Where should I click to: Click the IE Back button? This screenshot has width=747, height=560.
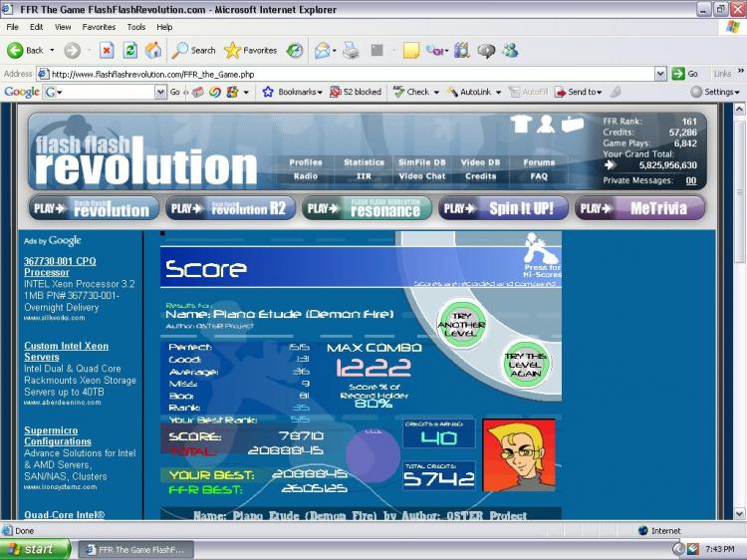click(x=26, y=50)
